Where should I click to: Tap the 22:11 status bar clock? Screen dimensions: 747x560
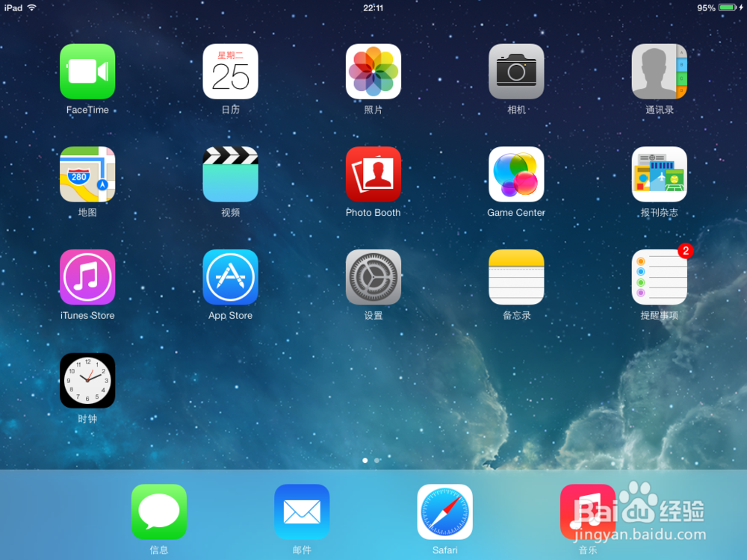point(373,8)
